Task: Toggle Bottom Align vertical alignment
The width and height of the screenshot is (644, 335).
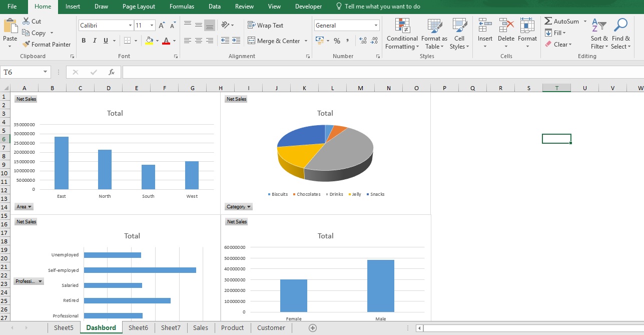Action: [210, 25]
